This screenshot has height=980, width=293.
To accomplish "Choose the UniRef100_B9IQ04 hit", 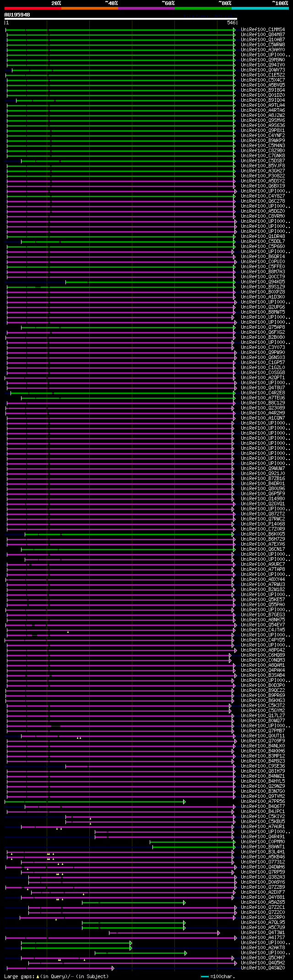I will (x=263, y=100).
